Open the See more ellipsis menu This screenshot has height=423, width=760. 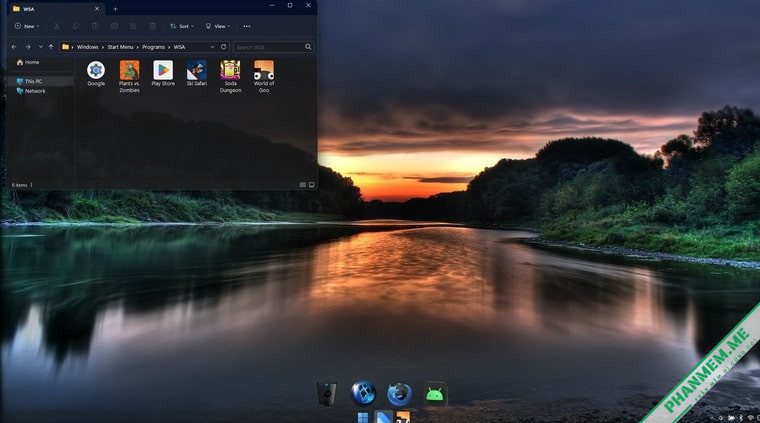pyautogui.click(x=247, y=26)
